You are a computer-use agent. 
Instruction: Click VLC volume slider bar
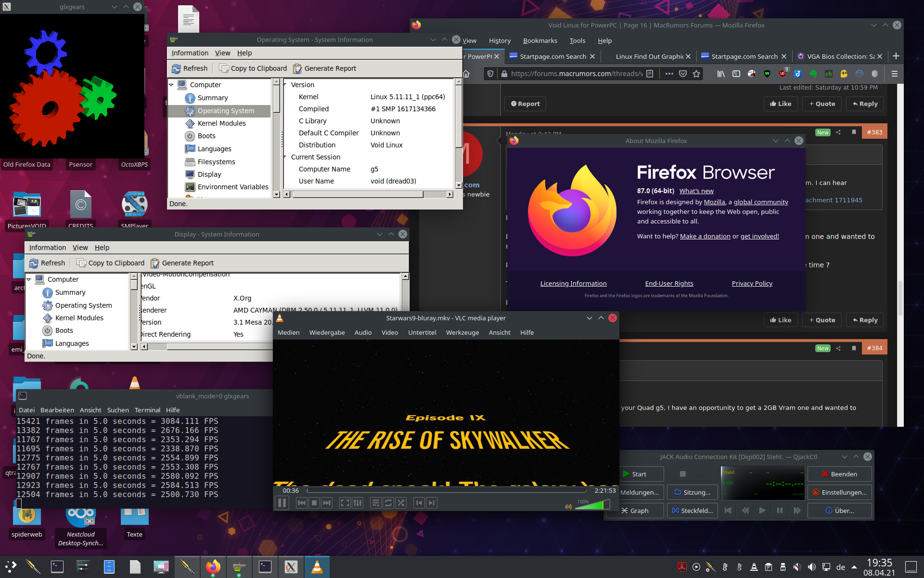pyautogui.click(x=592, y=505)
